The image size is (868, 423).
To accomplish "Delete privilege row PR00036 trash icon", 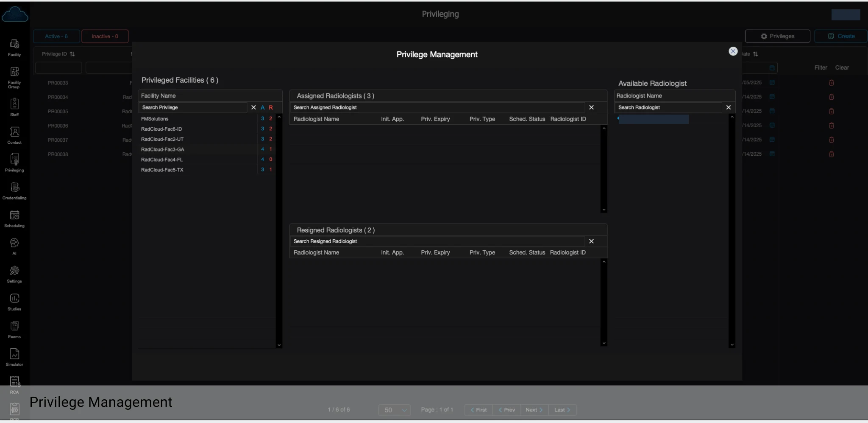I will [831, 126].
